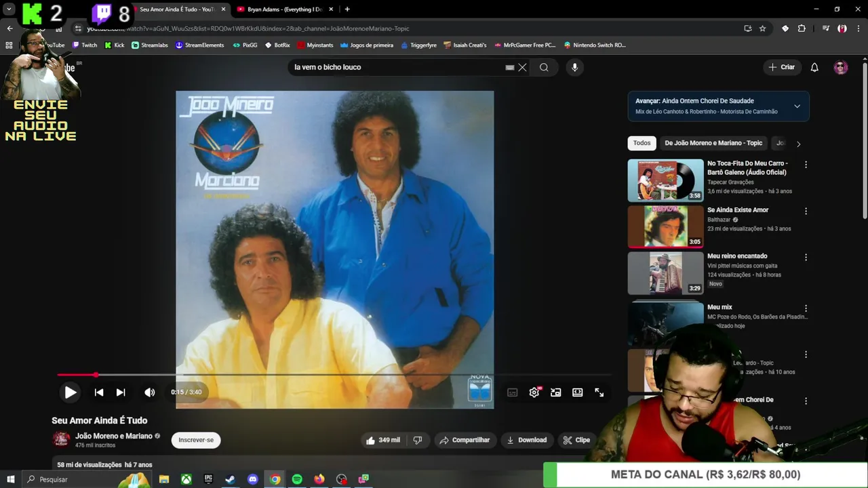The height and width of the screenshot is (488, 868).
Task: Click the page vertical scrollbar
Action: (x=865, y=142)
